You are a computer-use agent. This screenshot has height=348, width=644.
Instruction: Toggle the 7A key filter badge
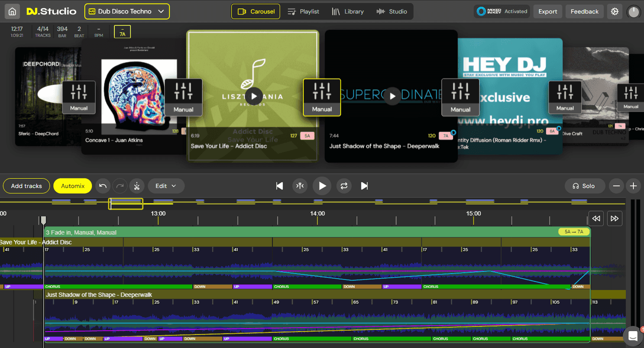click(122, 32)
